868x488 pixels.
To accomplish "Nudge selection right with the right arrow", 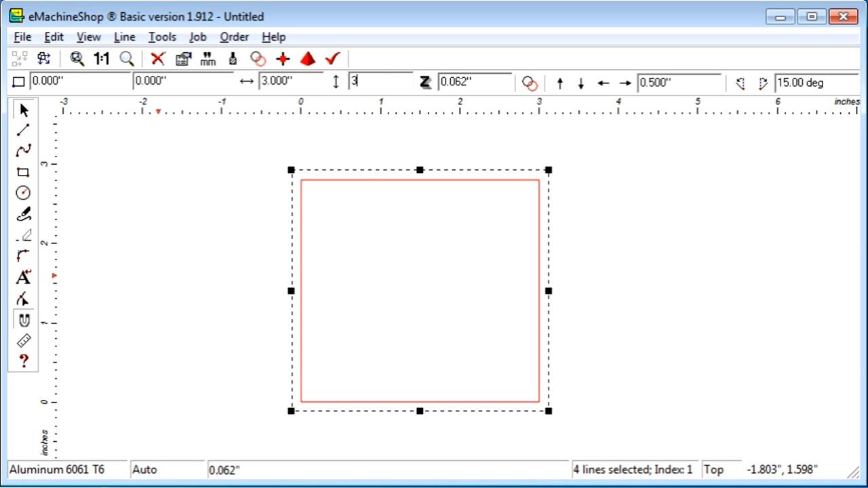I will coord(625,83).
